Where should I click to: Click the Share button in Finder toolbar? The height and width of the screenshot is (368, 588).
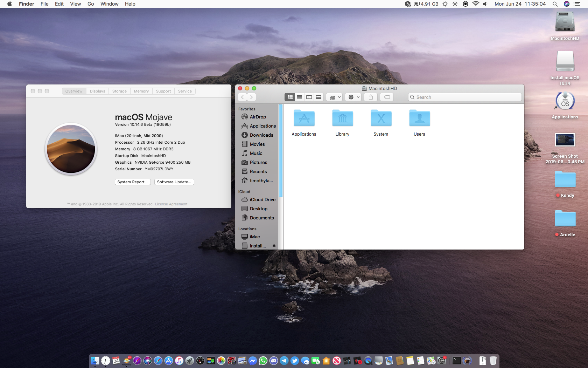371,97
